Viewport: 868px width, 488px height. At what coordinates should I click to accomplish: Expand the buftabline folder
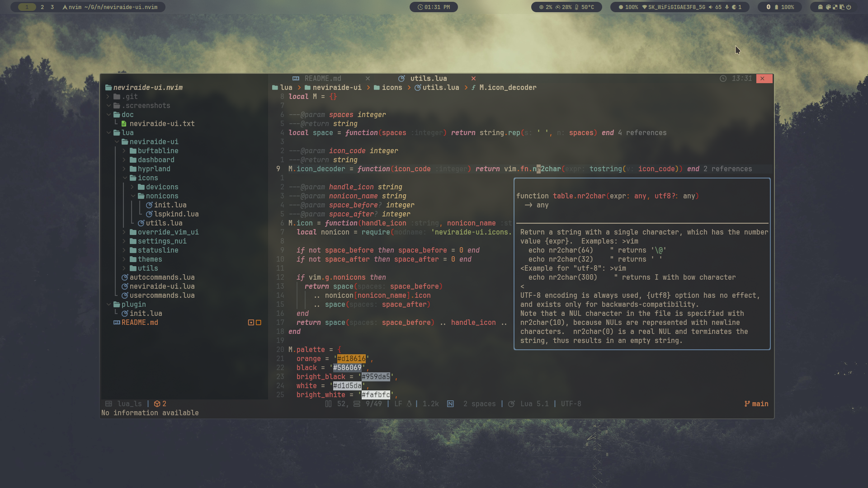tap(158, 151)
